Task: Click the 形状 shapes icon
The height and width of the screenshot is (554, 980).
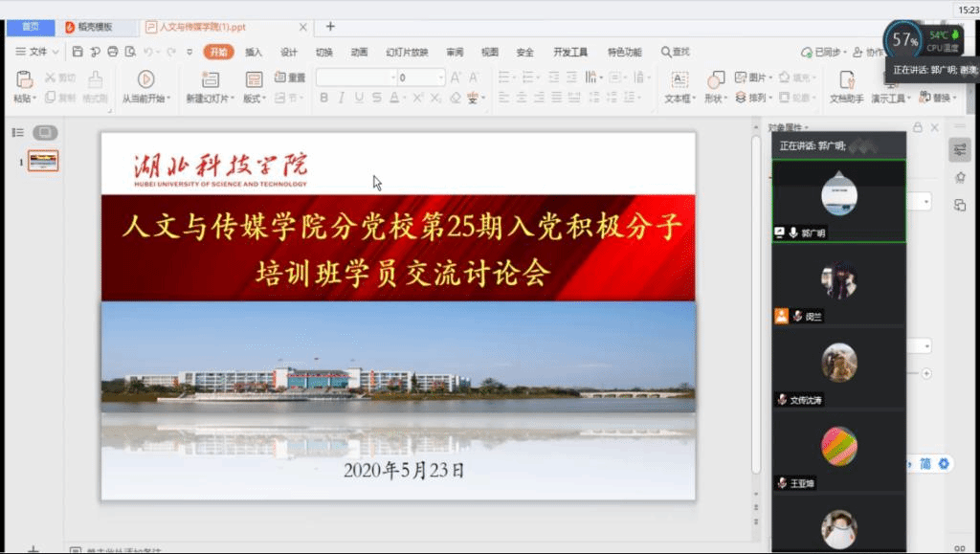Action: (x=716, y=79)
